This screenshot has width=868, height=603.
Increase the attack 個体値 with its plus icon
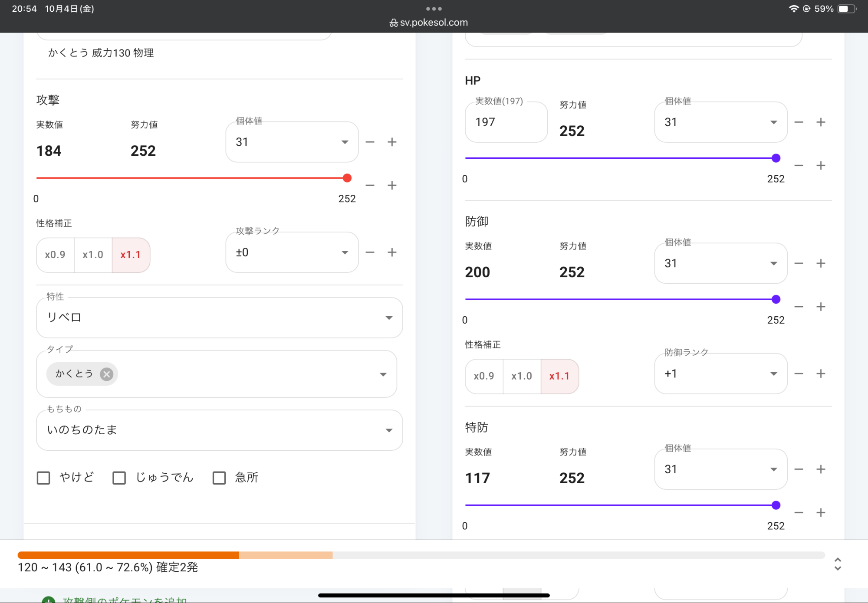click(x=392, y=142)
